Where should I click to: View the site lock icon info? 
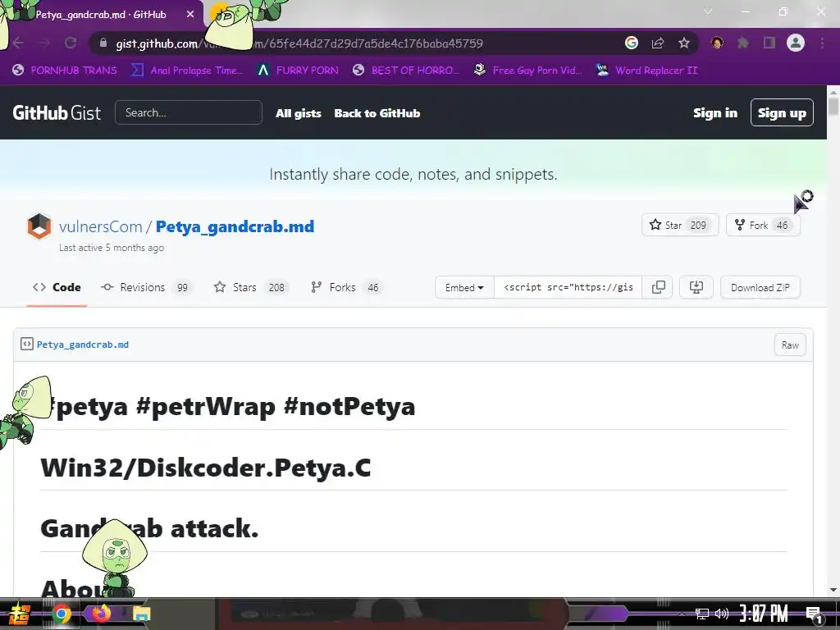pos(103,43)
